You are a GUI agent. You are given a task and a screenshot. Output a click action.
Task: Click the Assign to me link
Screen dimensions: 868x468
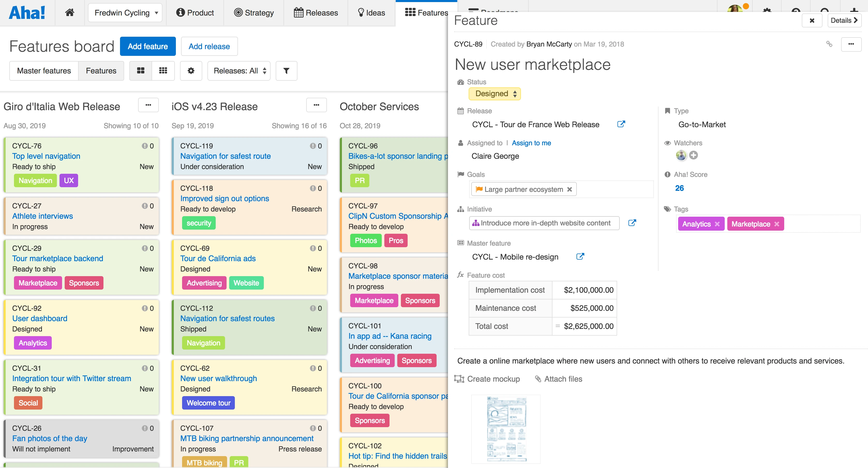coord(531,143)
